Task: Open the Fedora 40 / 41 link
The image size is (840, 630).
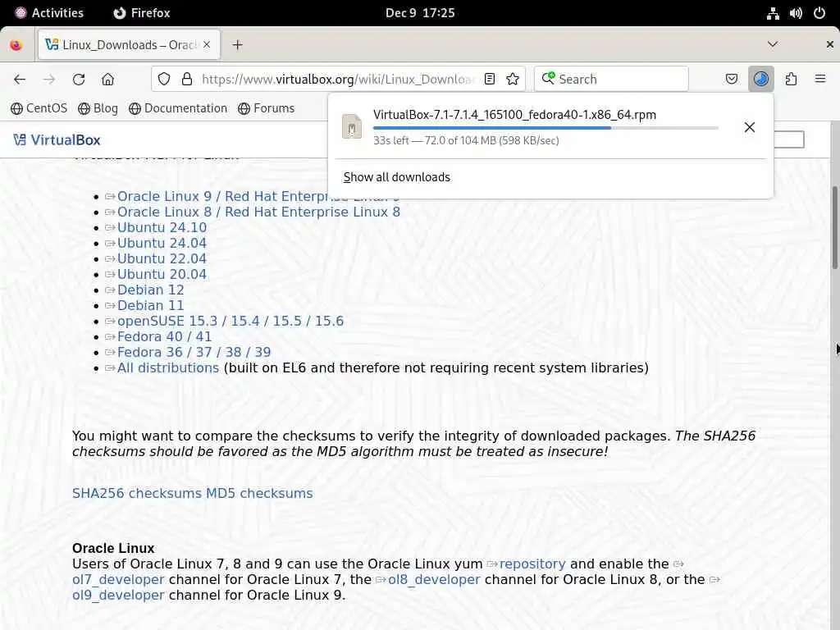Action: pos(164,336)
